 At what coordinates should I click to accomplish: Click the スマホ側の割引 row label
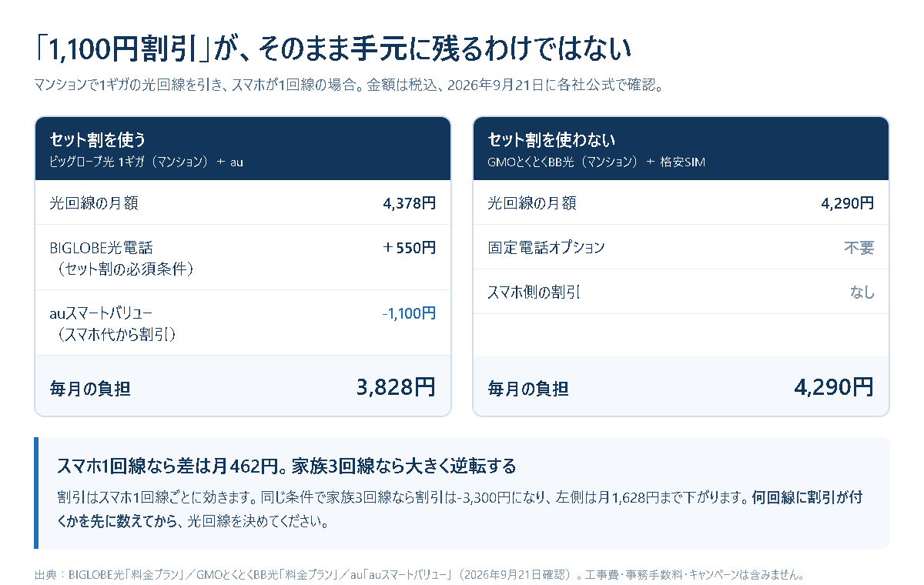pos(534,292)
